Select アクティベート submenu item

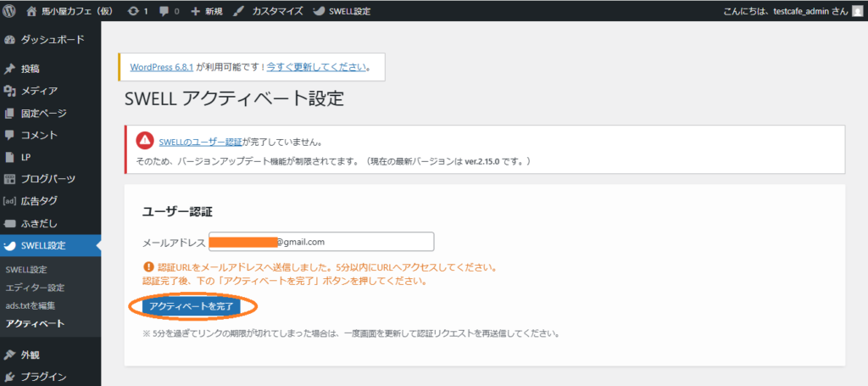pyautogui.click(x=35, y=324)
